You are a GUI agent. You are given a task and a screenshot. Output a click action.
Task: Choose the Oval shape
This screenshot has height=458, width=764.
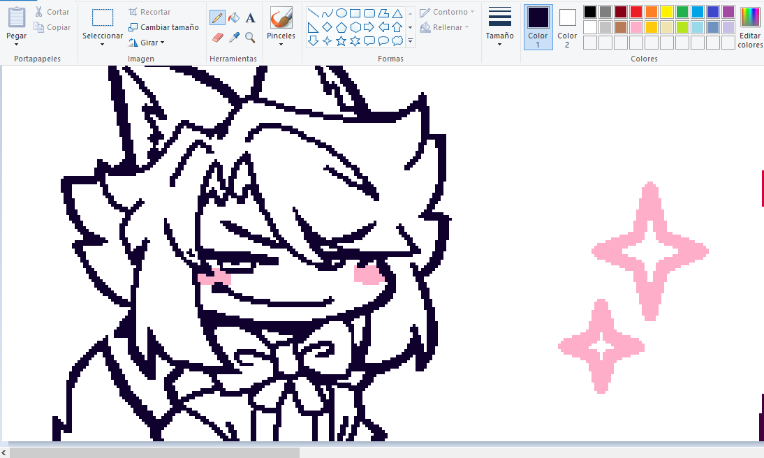[x=342, y=13]
